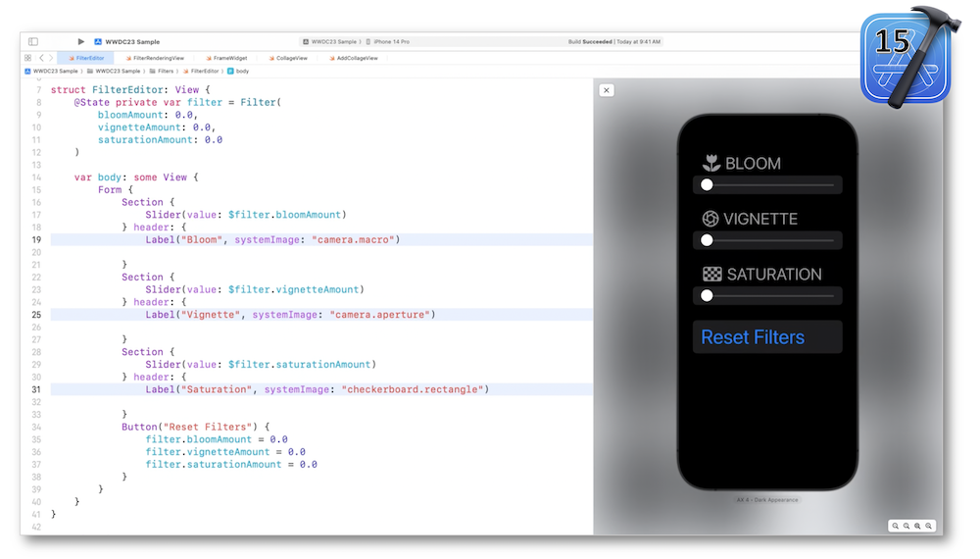Screen dimensions: 980x559
Task: Open the WWDC23 Sample folder breadcrumb
Action: point(114,72)
